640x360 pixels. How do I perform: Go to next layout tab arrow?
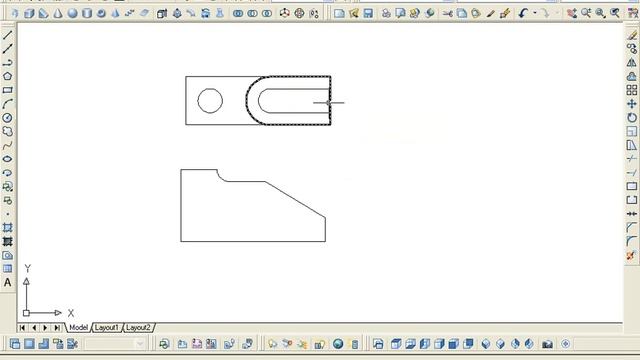click(x=45, y=327)
